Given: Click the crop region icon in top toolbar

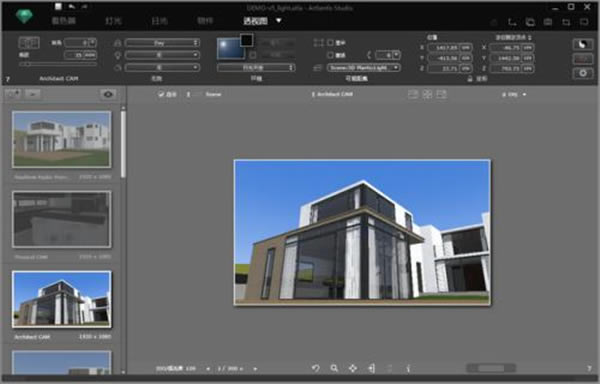Looking at the screenshot, I should 566,22.
